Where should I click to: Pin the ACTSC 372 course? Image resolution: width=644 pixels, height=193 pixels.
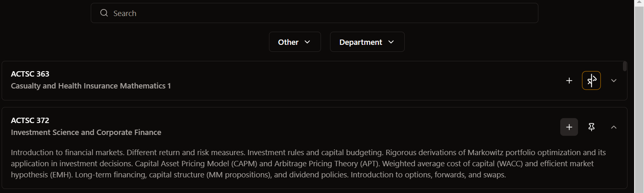[591, 127]
